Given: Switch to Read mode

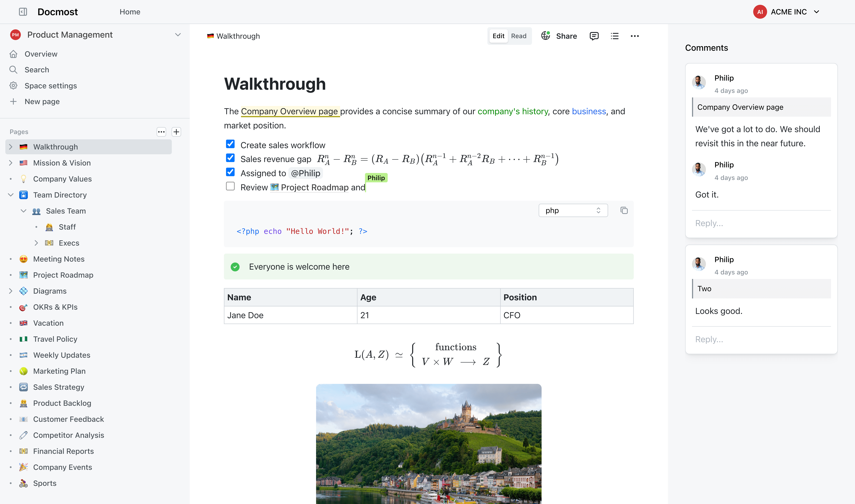Looking at the screenshot, I should [x=519, y=36].
